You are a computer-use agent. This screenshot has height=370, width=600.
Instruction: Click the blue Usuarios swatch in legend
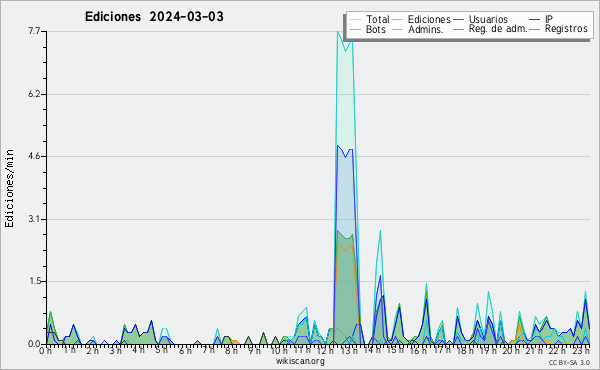[x=458, y=19]
